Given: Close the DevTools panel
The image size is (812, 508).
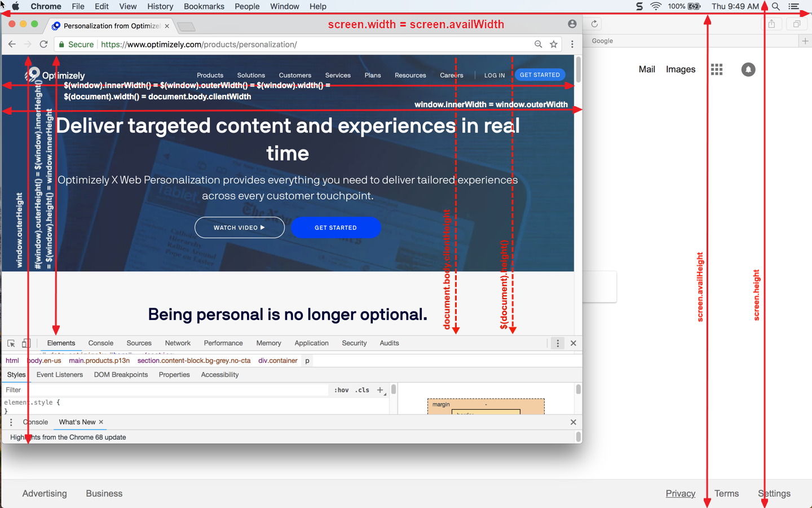Looking at the screenshot, I should (x=573, y=343).
